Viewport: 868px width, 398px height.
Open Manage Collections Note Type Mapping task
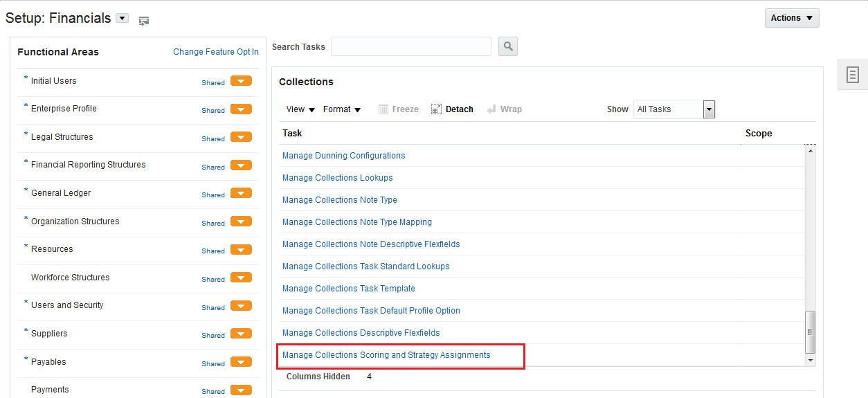pos(357,222)
